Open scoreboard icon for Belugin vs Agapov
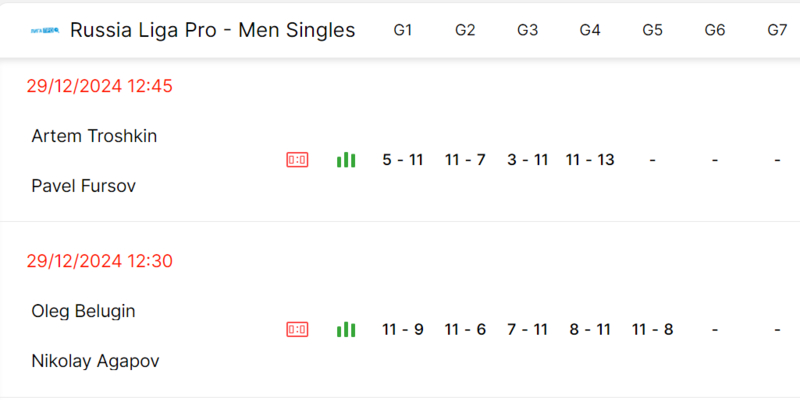This screenshot has height=400, width=800. coord(297,329)
